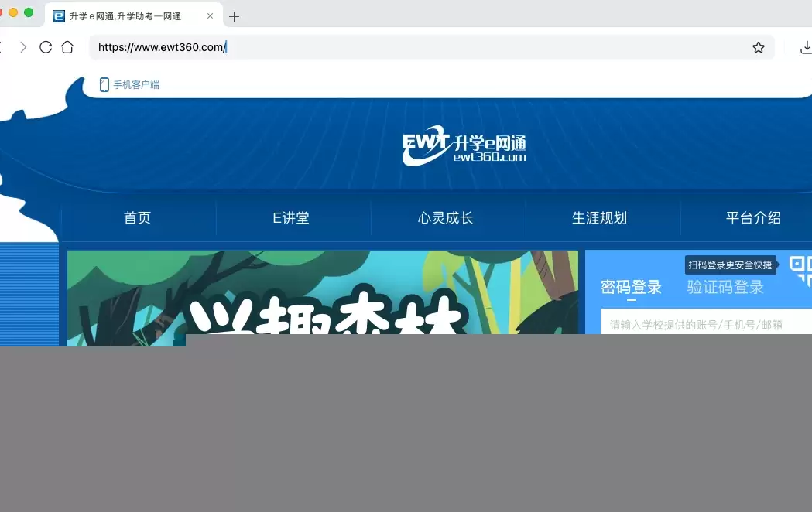Viewport: 812px width, 512px height.
Task: Go to the browser home page icon
Action: (67, 47)
